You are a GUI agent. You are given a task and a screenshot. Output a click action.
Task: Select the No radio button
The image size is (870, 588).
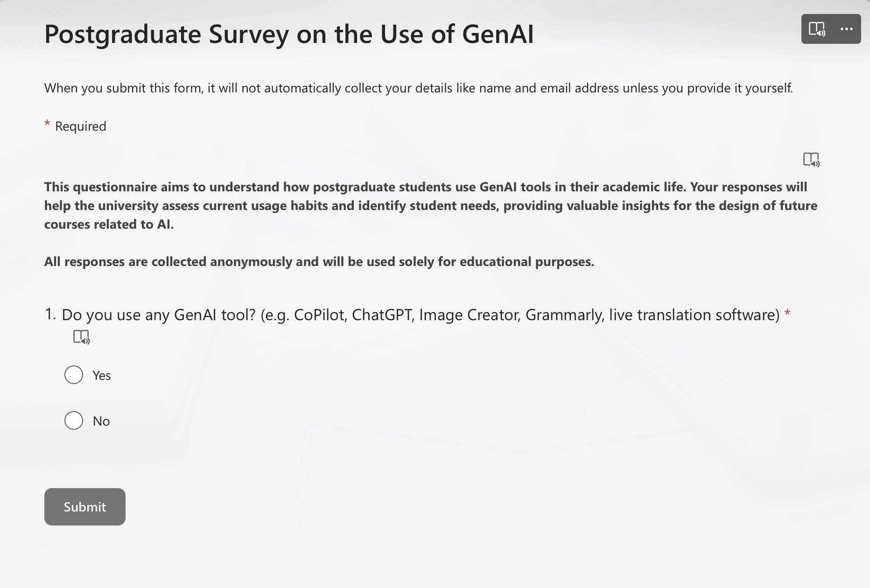tap(74, 420)
